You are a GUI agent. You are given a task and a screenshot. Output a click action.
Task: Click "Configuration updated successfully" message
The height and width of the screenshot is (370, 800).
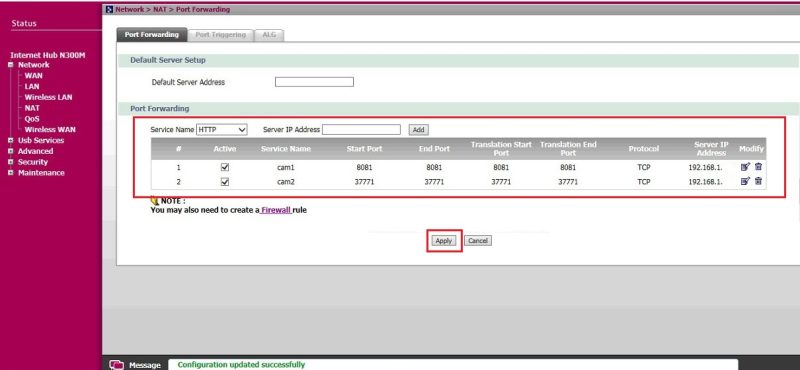[241, 365]
